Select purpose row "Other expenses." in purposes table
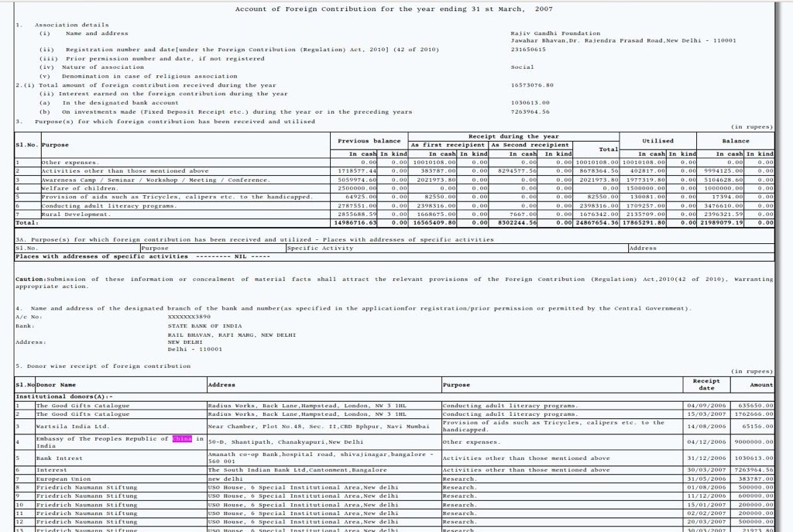This screenshot has width=793, height=532. coord(70,163)
